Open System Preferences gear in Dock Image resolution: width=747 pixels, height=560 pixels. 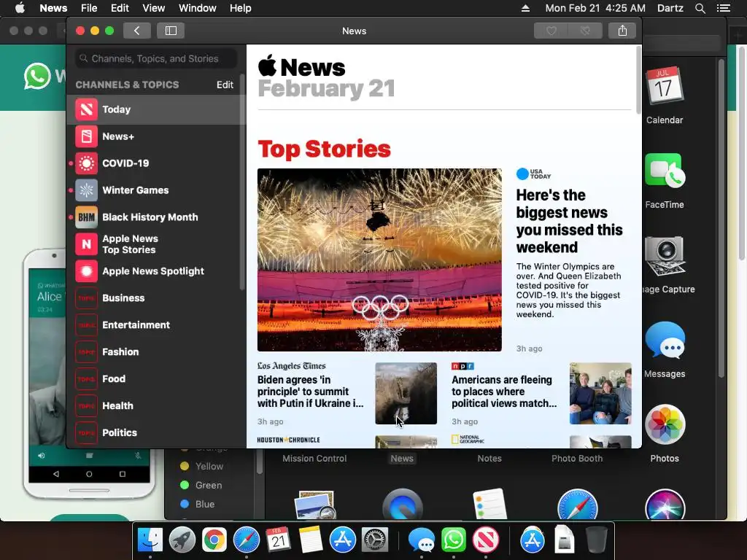tap(374, 540)
